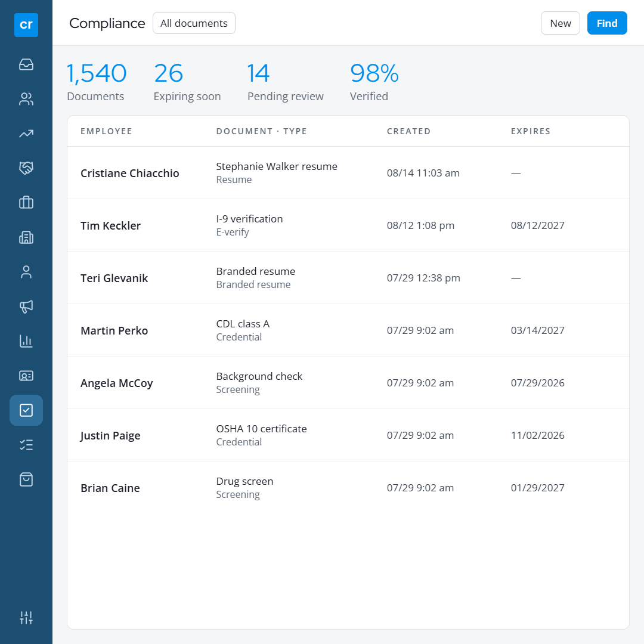Click the Created column header

[408, 131]
